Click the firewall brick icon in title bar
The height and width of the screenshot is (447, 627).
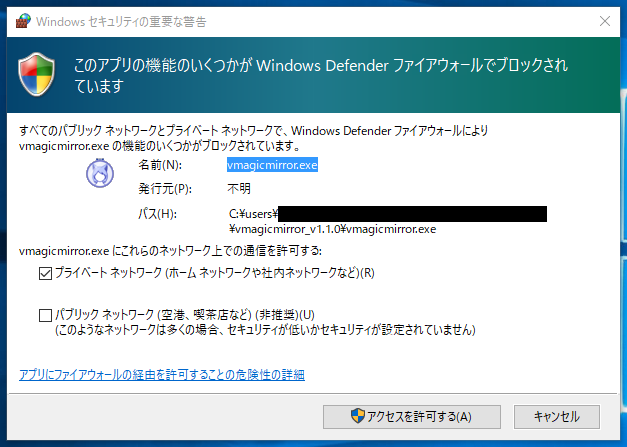tap(23, 21)
